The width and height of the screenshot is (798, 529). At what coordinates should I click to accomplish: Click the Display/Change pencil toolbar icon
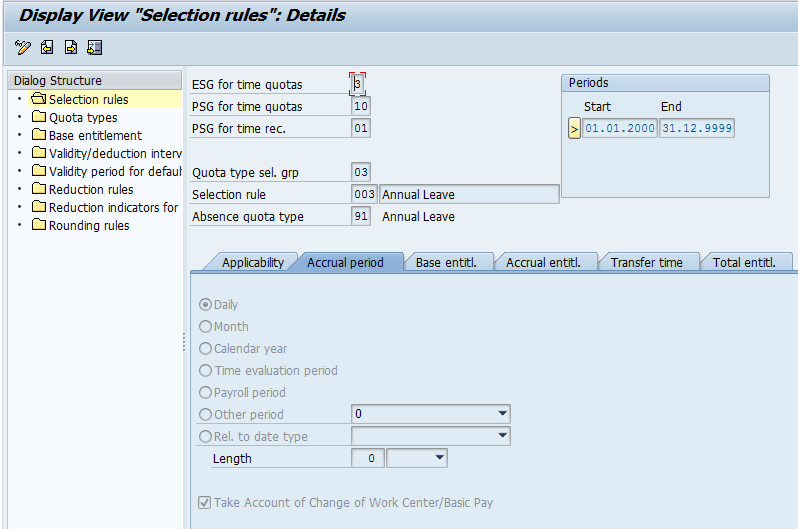pyautogui.click(x=23, y=47)
